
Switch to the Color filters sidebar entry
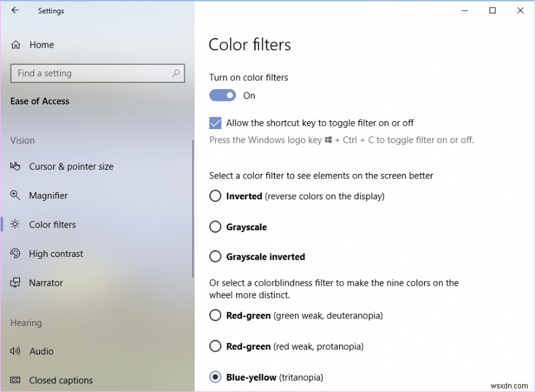(53, 225)
